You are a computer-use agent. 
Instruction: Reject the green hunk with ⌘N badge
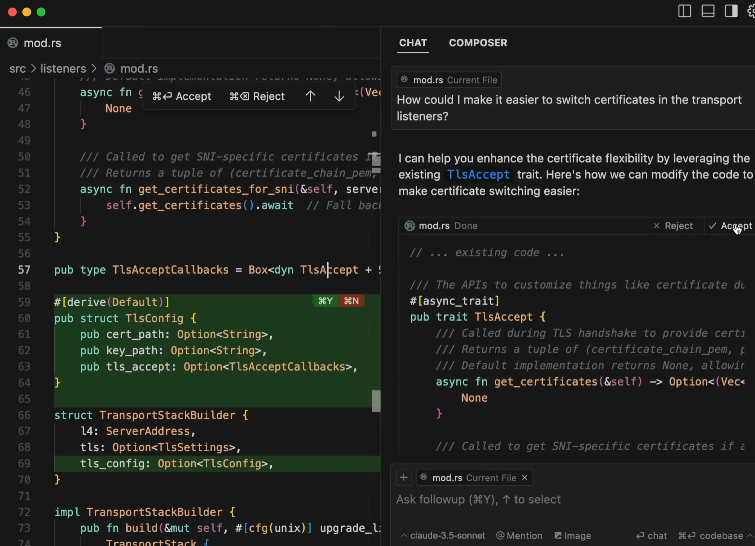tap(351, 301)
